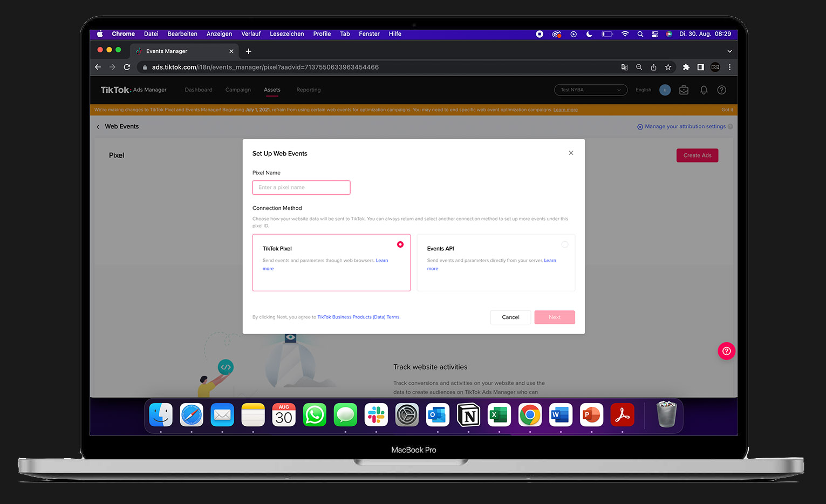
Task: Open TikTok Business Products (Data) Terms link
Action: 359,317
